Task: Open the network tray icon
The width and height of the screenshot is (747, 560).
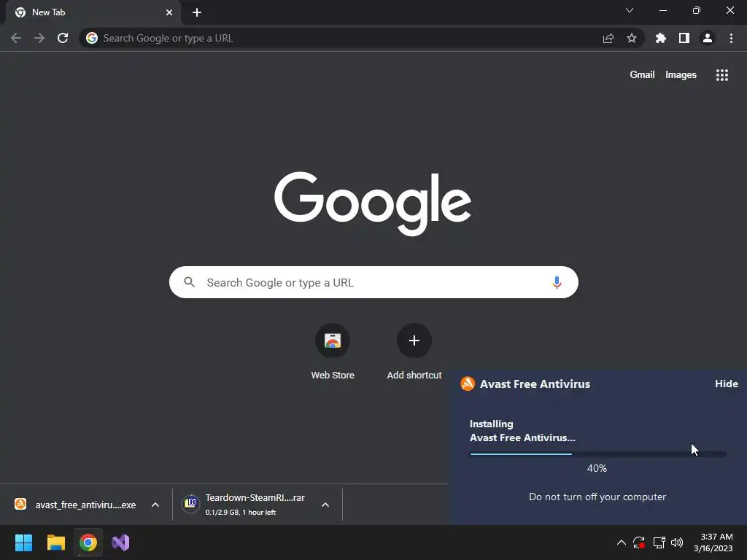Action: (x=659, y=542)
